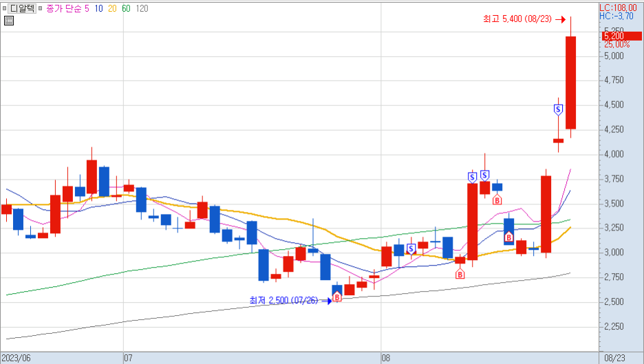Click the 07 month axis label

click(128, 358)
